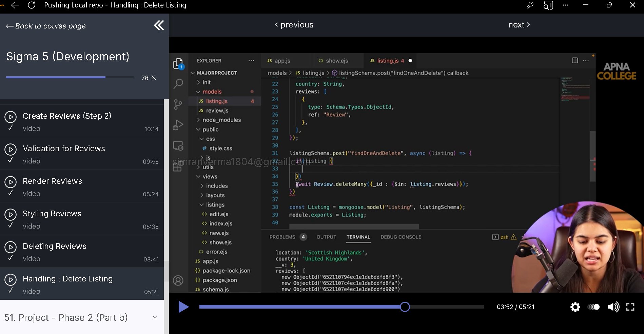Click the video progress slider handle
644x334 pixels.
pyautogui.click(x=405, y=307)
